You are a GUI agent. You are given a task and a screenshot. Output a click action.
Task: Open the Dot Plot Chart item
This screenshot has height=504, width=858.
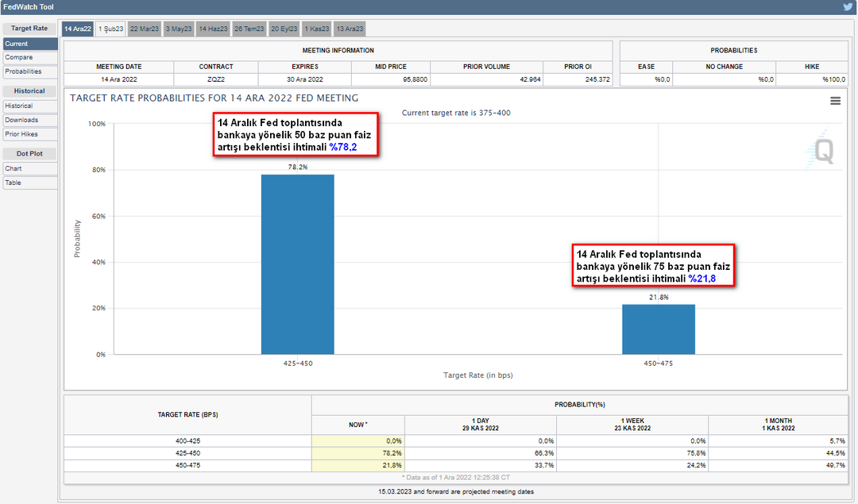point(29,169)
